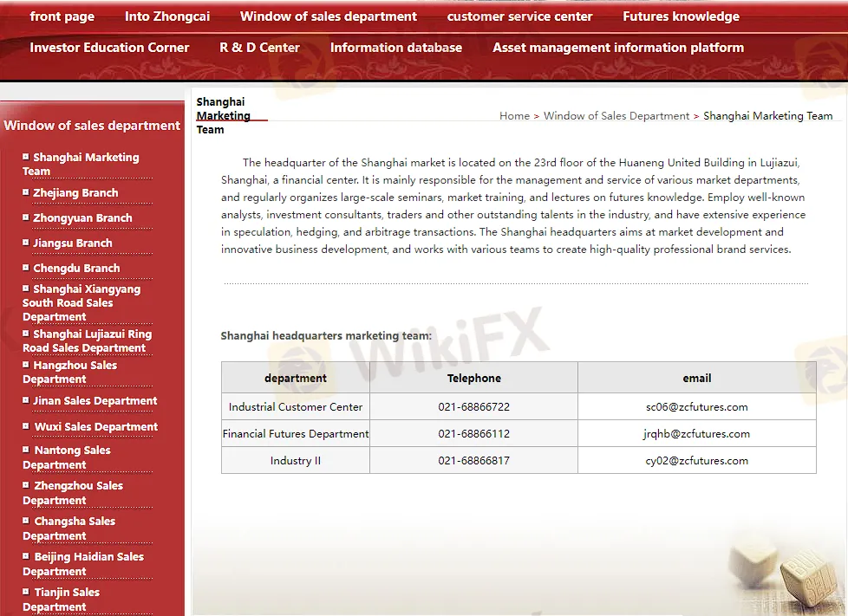The width and height of the screenshot is (848, 616).
Task: Click email sc06@zcfutures.com in table
Action: click(696, 407)
